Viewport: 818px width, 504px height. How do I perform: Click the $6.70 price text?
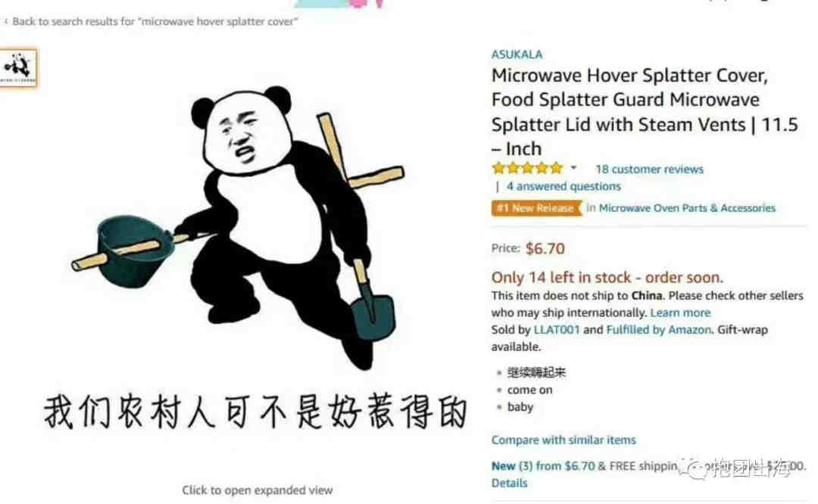(x=545, y=249)
